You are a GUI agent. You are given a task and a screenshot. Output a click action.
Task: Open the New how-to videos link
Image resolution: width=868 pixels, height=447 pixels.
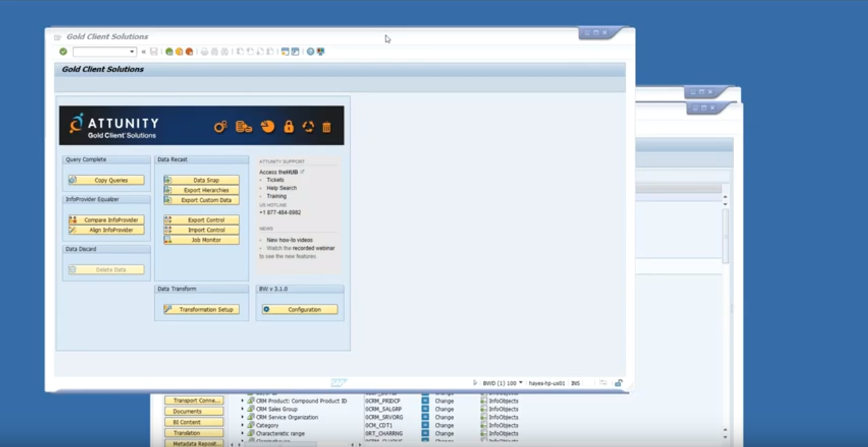point(290,240)
